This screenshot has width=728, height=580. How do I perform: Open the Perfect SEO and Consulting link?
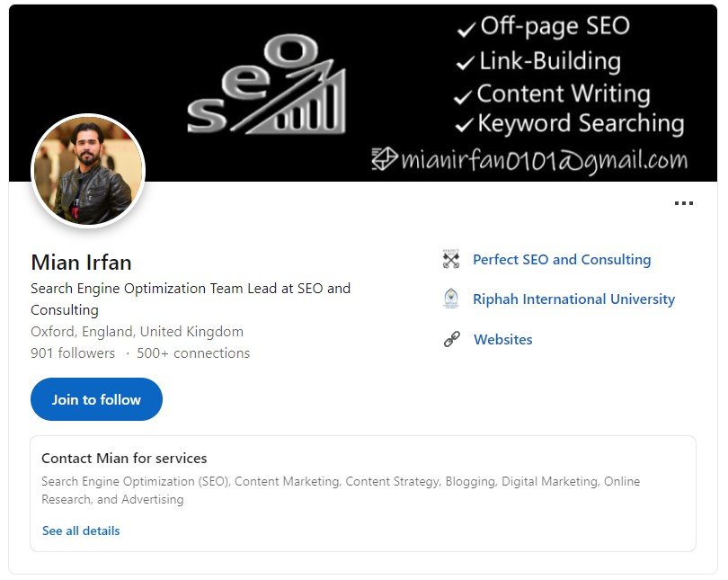(x=562, y=260)
